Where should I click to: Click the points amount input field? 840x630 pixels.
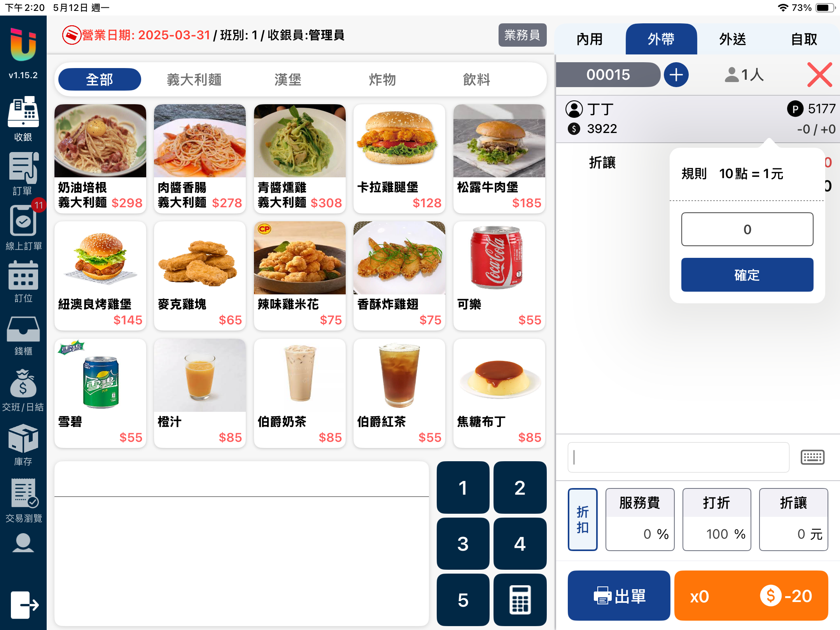tap(747, 229)
